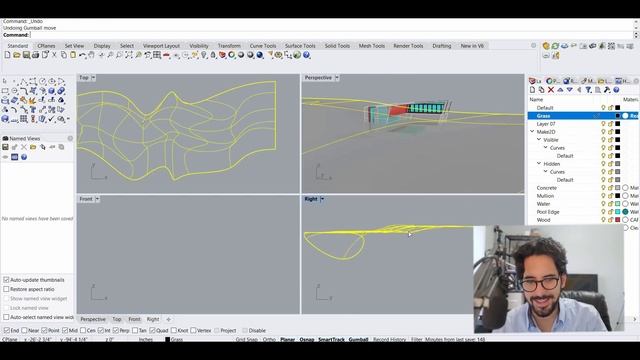Click the Save diskette icon
Screen dimensions: 640x360
[26, 55]
